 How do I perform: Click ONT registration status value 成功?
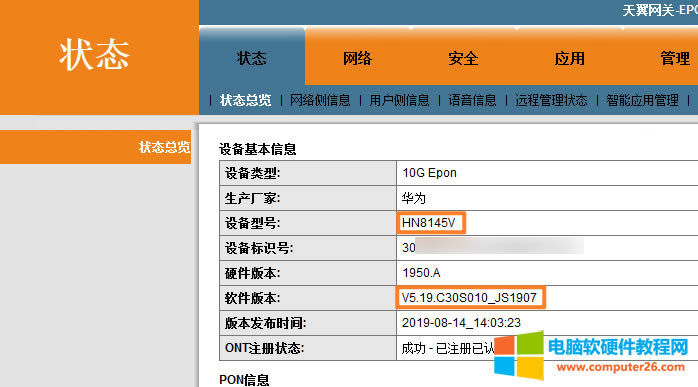click(x=414, y=348)
